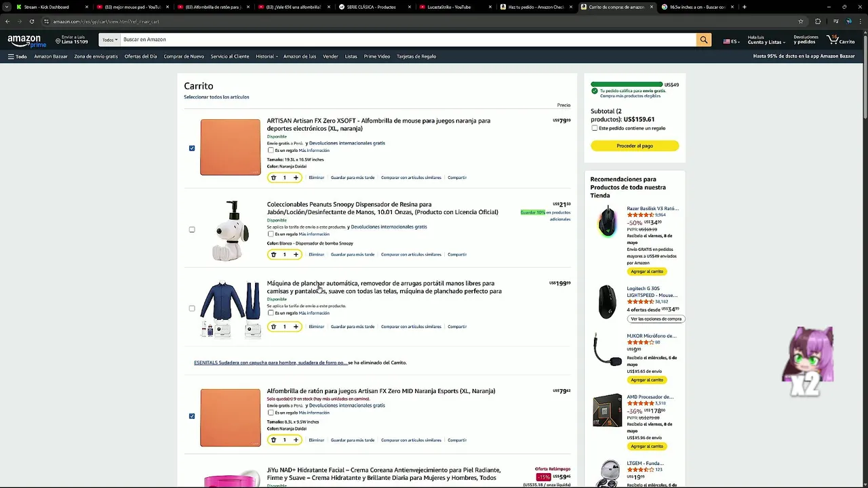Select the Máquina de planchar item checkbox
The width and height of the screenshot is (868, 488).
point(192,308)
